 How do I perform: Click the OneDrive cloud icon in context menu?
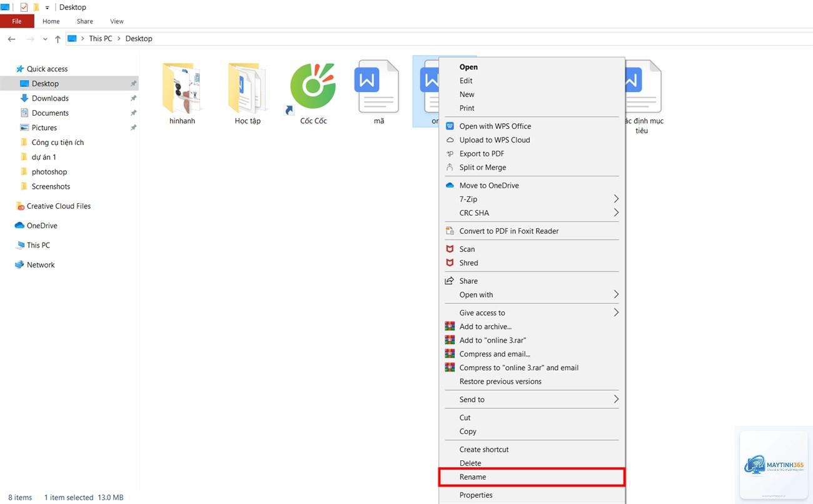click(x=450, y=186)
